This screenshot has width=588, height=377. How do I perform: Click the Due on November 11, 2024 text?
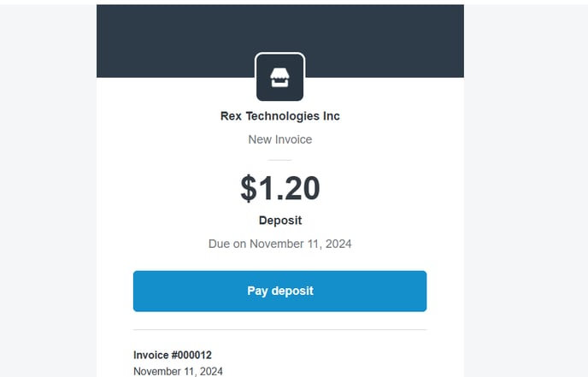pos(279,244)
